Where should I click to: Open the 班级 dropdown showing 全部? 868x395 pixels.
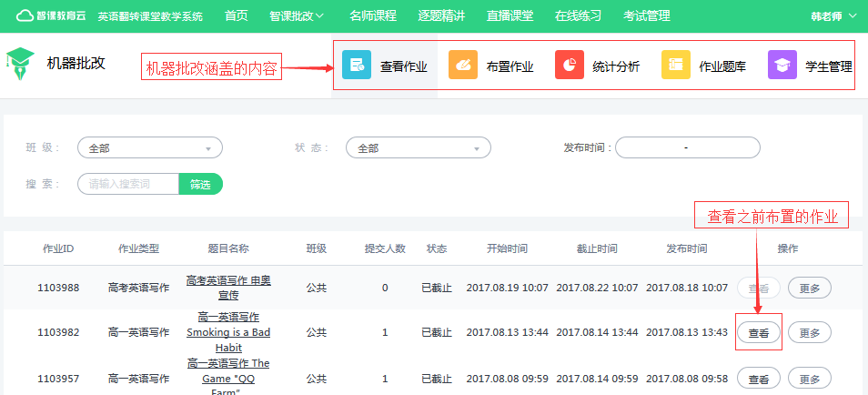tap(150, 148)
